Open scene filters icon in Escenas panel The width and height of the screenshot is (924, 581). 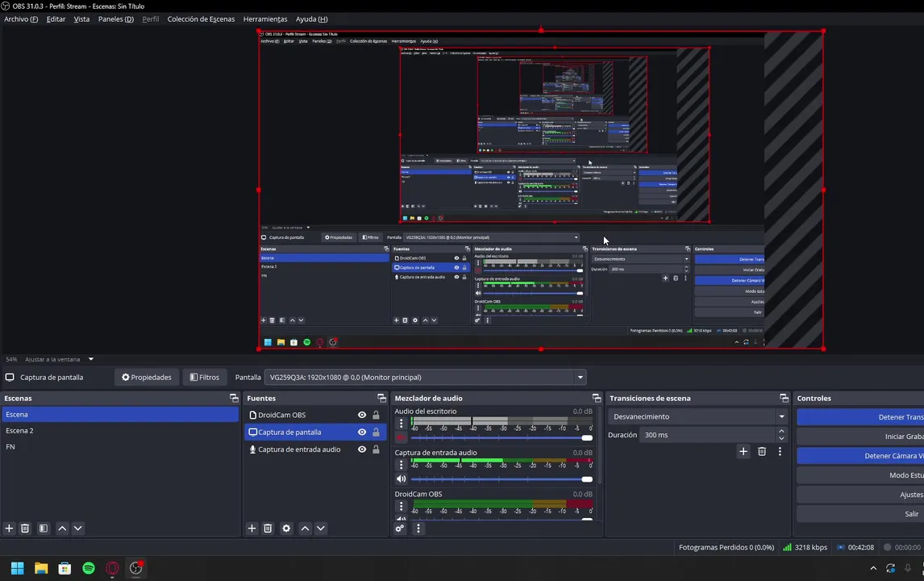point(44,529)
